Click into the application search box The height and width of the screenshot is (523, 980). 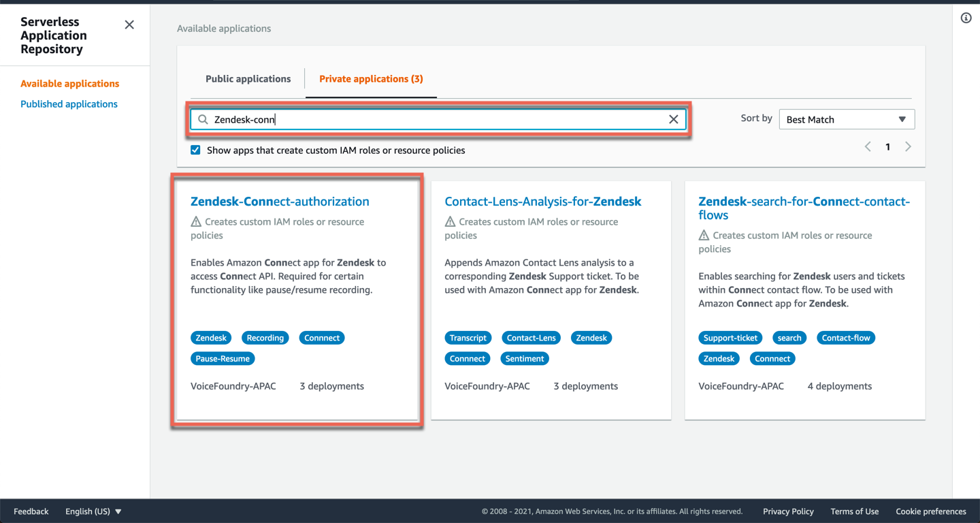(x=436, y=120)
